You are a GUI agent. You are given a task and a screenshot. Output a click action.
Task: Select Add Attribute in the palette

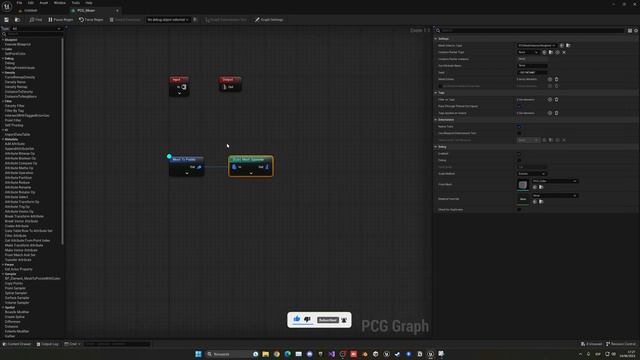tap(15, 144)
